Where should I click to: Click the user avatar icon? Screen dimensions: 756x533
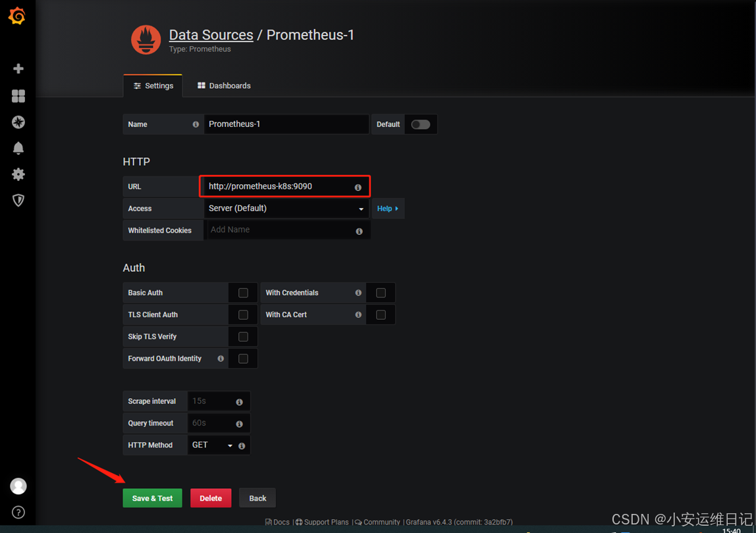coord(18,486)
